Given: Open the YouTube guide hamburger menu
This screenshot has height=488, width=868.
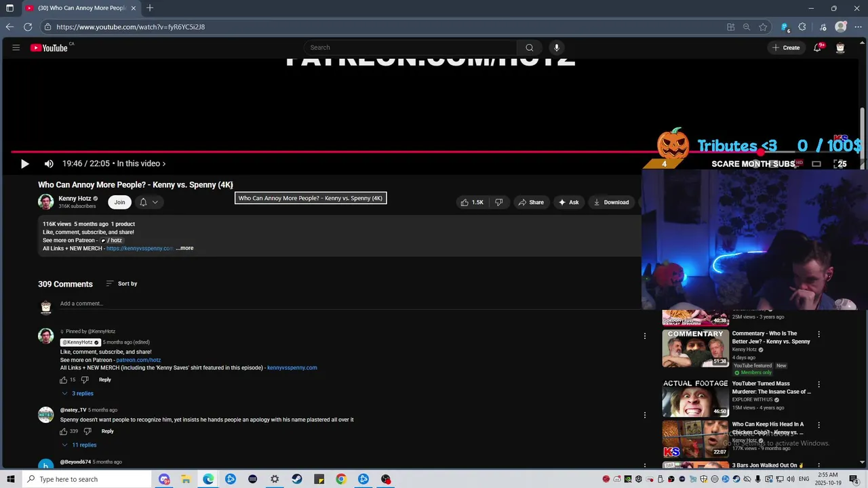Looking at the screenshot, I should [16, 47].
